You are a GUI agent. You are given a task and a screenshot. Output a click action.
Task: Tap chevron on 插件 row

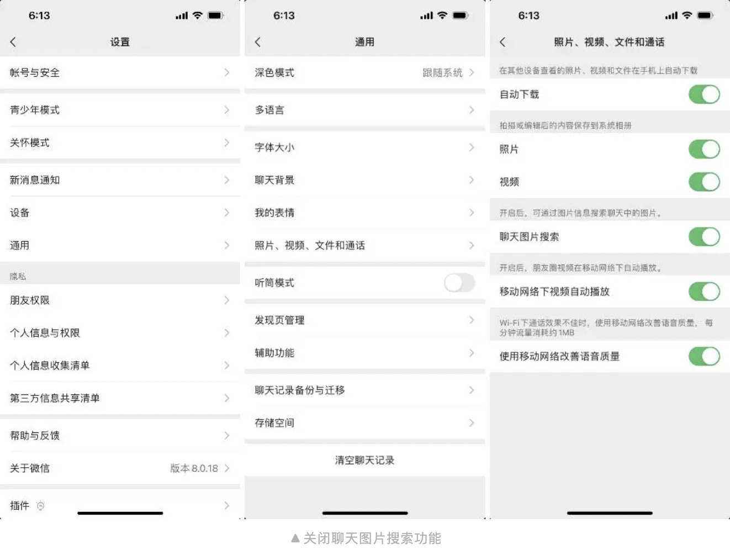point(226,506)
